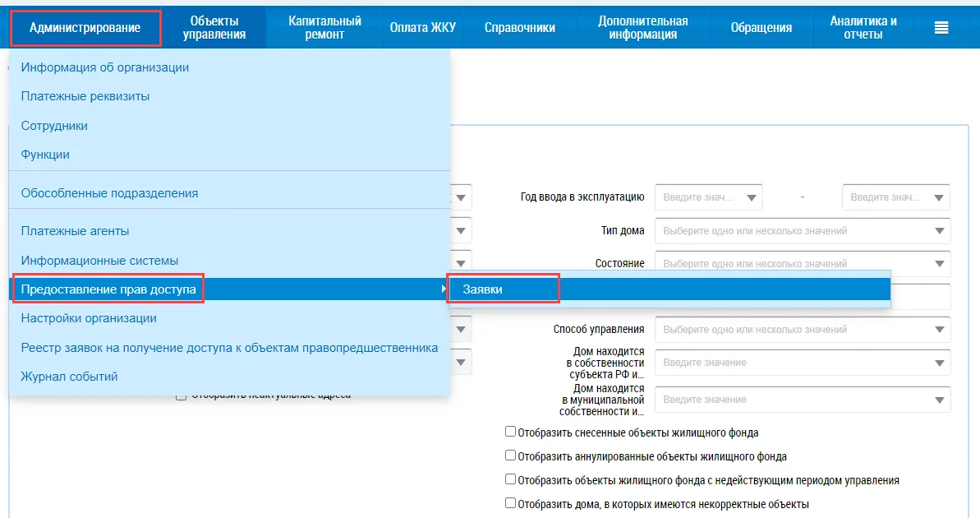Check Отобразить снесенные объекты жилищного фонда
Screen dimensions: 980x518
510,432
